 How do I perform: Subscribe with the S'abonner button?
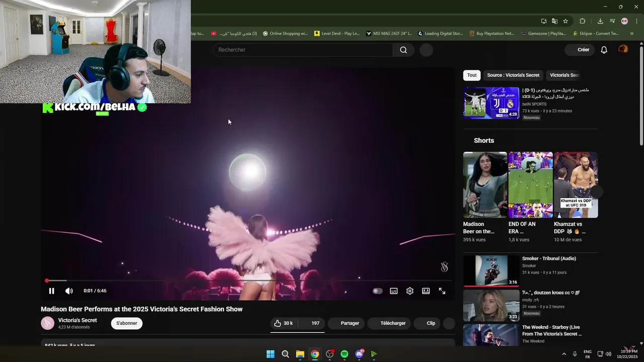point(127,323)
